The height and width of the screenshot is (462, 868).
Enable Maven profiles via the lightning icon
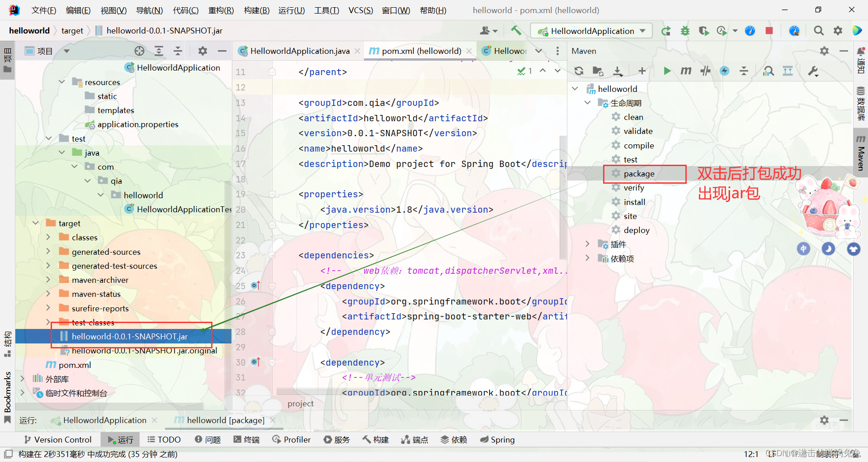724,71
